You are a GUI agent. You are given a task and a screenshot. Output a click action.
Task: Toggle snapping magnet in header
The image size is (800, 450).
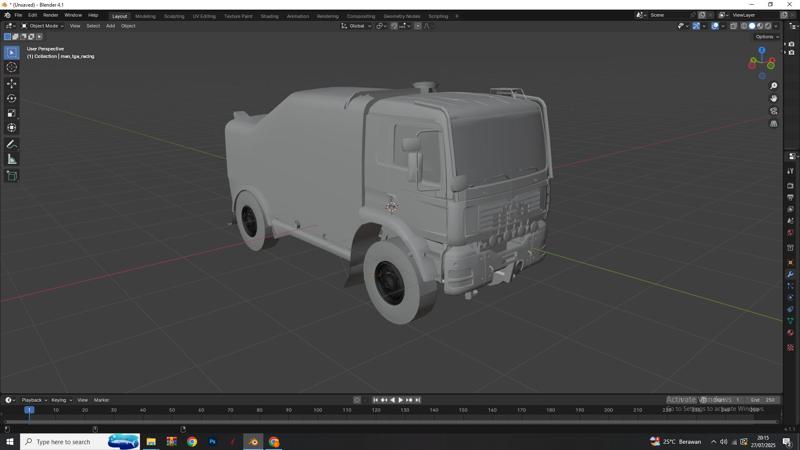coord(394,26)
